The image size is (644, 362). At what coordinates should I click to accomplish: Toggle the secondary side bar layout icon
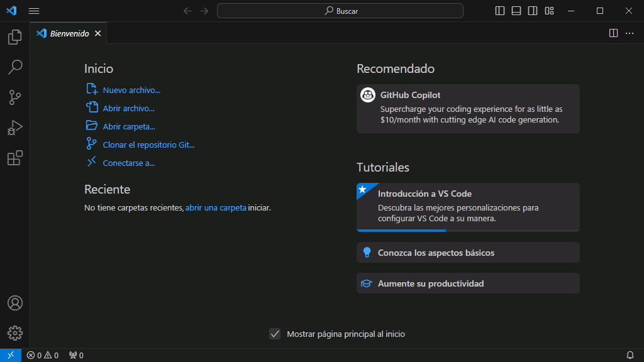(533, 11)
